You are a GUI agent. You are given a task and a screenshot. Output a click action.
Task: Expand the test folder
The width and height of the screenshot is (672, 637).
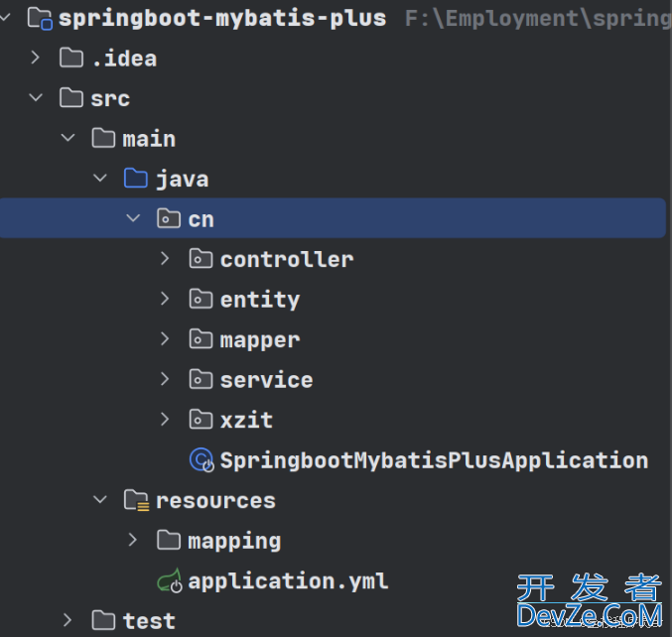click(x=68, y=620)
